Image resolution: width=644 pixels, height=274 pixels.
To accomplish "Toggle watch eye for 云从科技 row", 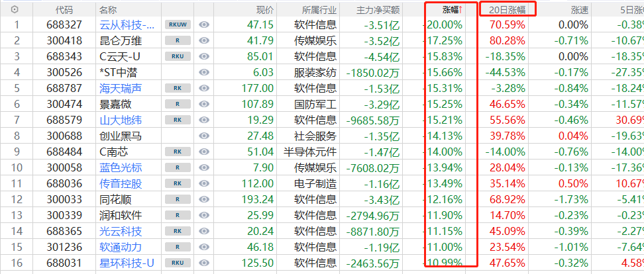I will 204,24.
